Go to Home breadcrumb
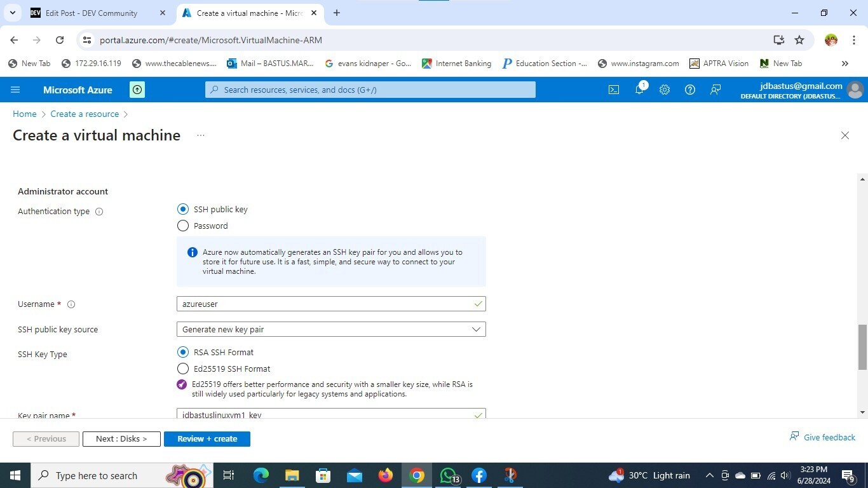Viewport: 868px width, 488px height. click(x=25, y=114)
